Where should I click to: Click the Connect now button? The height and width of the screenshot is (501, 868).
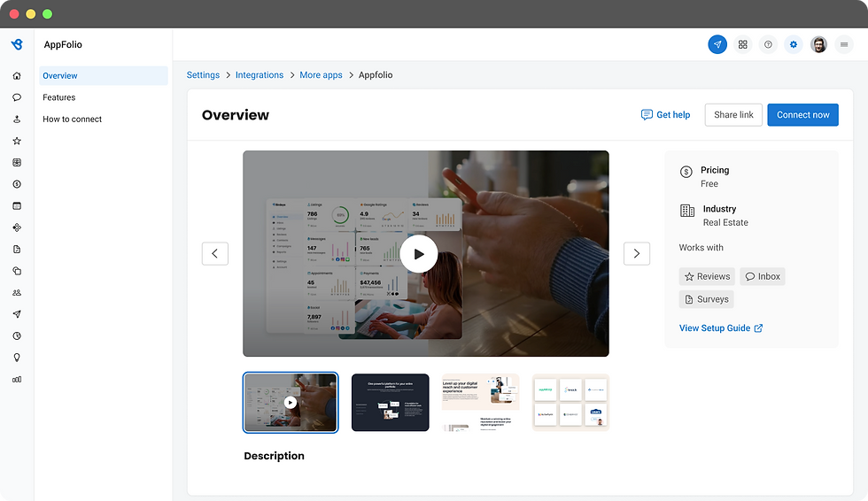(802, 114)
